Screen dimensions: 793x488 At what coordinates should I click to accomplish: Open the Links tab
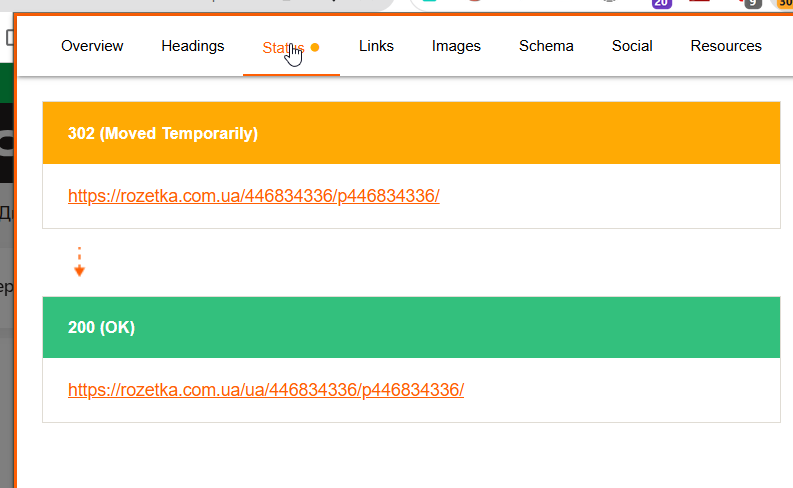pos(376,46)
